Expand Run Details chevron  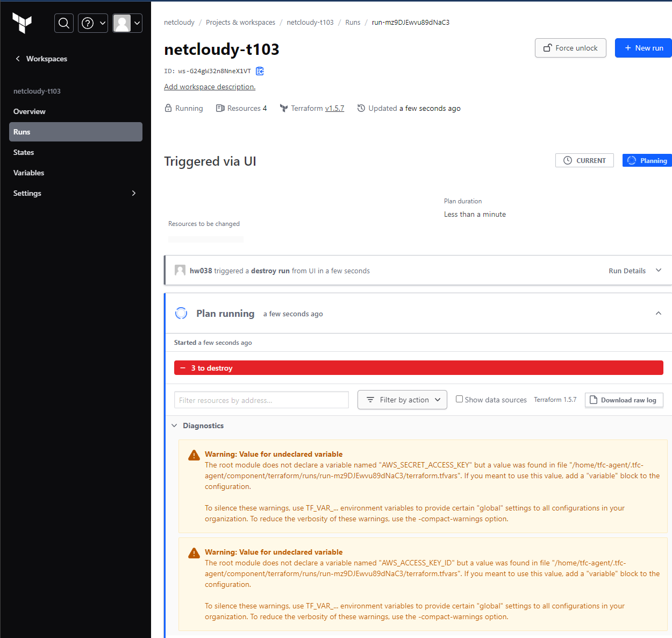[x=659, y=271]
